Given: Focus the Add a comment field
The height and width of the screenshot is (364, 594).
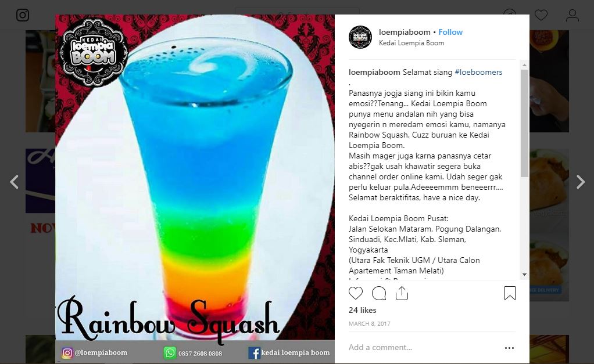Looking at the screenshot, I should coord(420,347).
